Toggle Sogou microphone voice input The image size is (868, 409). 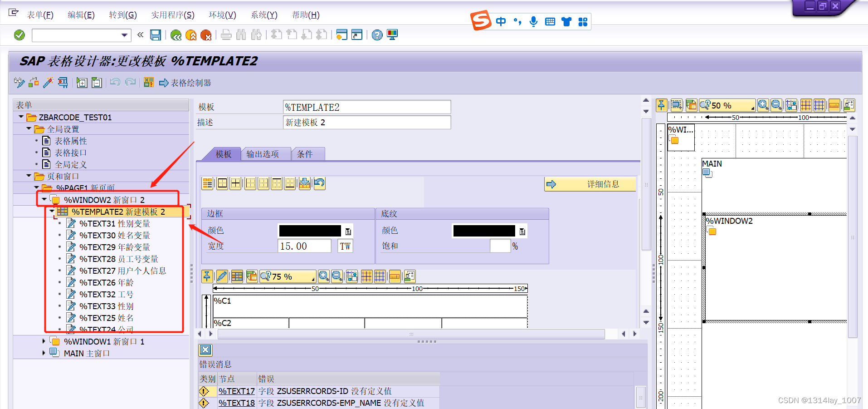pyautogui.click(x=534, y=21)
